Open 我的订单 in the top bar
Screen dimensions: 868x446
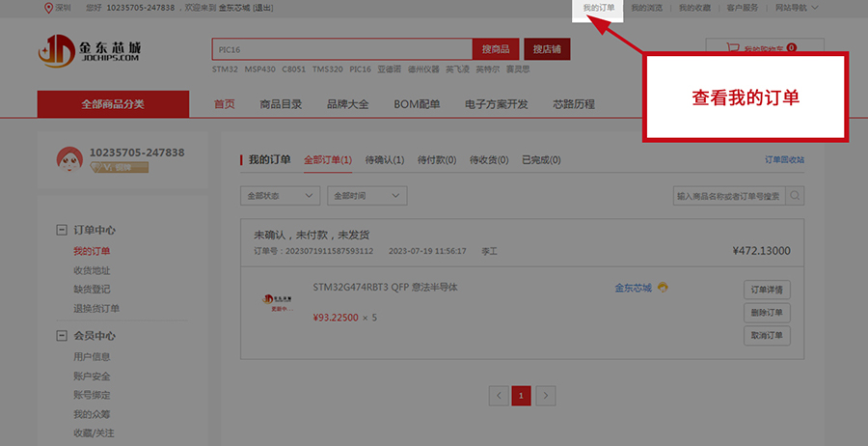[x=598, y=8]
